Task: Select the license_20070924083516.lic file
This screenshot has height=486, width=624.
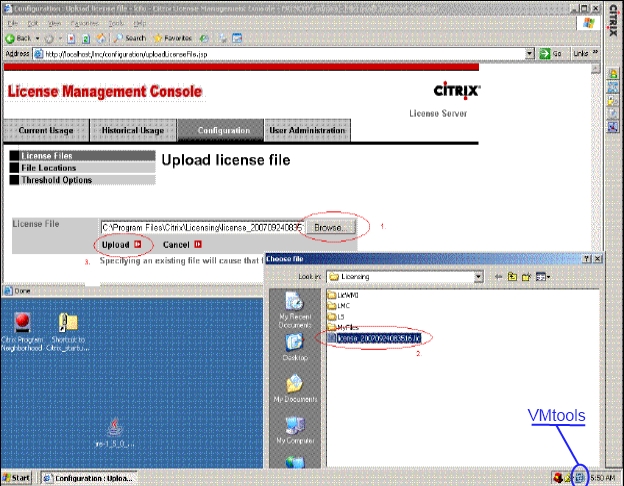Action: coord(374,338)
